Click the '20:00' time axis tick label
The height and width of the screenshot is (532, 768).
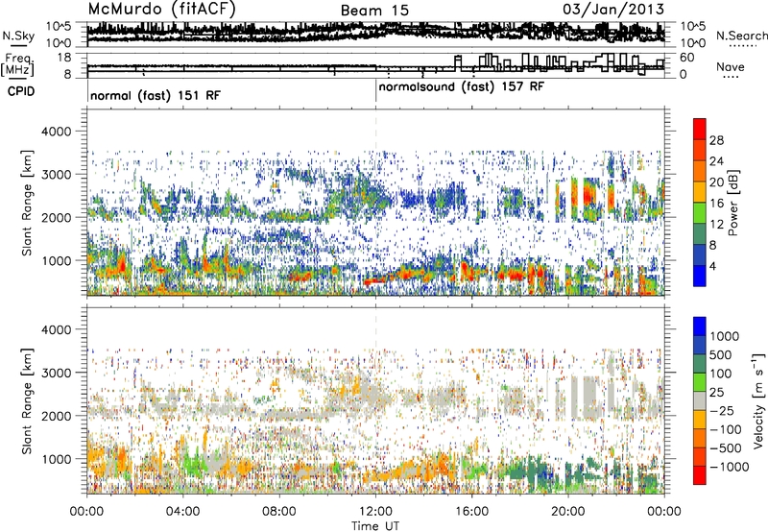(568, 512)
